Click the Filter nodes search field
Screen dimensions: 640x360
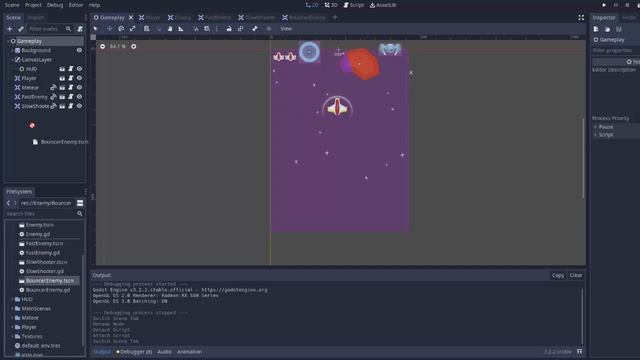point(50,29)
